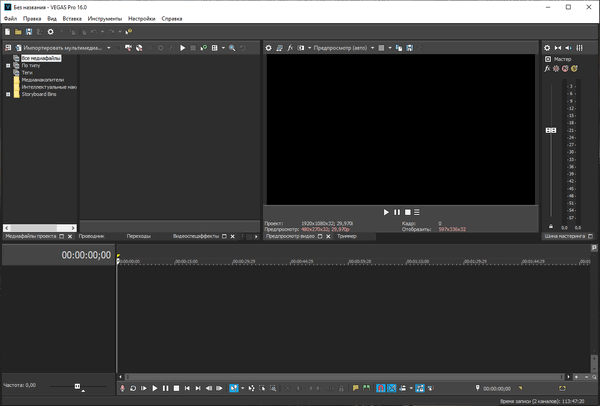Click the timeline timecode display
Screen dimensions: 600x406
point(86,255)
